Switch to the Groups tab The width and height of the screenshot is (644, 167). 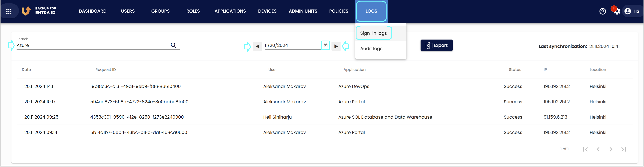160,11
